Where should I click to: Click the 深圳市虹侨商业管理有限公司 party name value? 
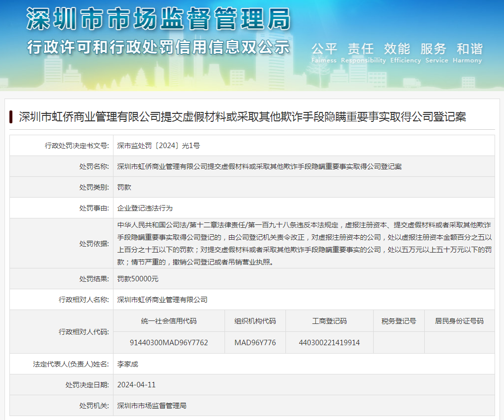pos(162,300)
